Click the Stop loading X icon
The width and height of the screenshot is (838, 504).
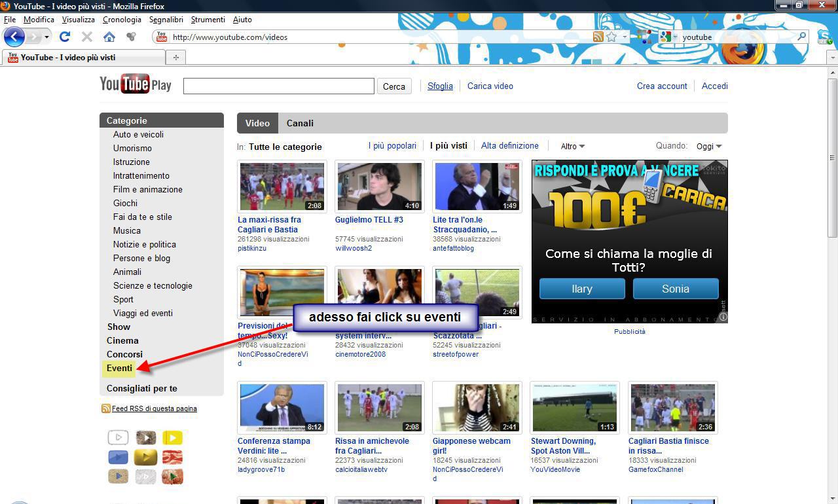[86, 37]
